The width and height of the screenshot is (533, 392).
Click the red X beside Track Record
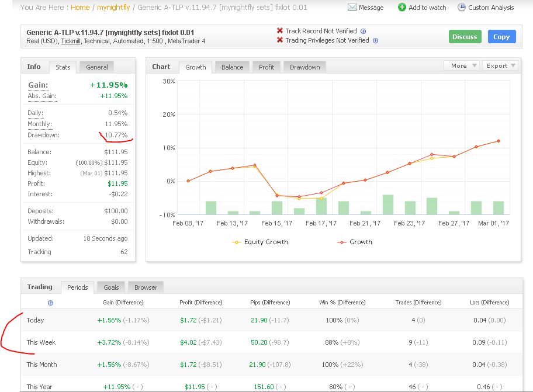[x=280, y=30]
